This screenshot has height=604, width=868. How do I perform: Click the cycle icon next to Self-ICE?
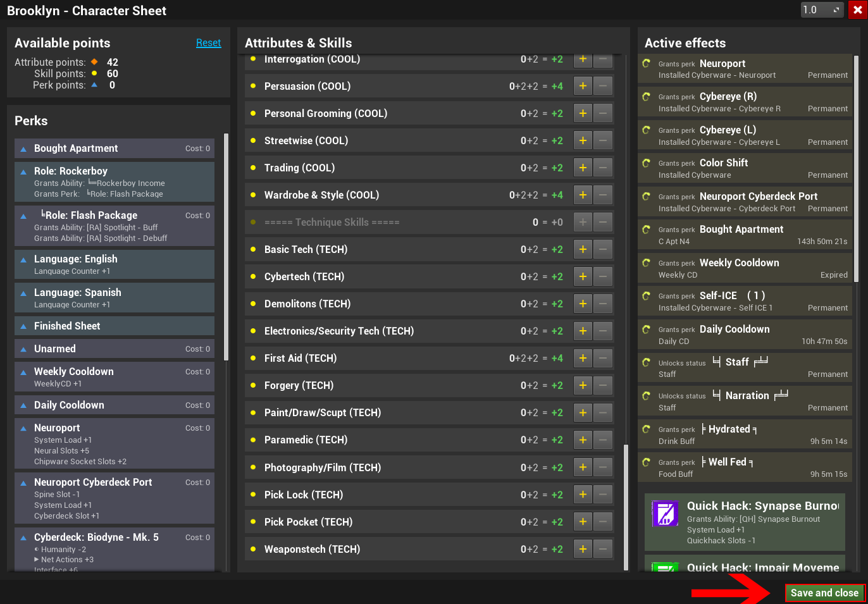[647, 295]
